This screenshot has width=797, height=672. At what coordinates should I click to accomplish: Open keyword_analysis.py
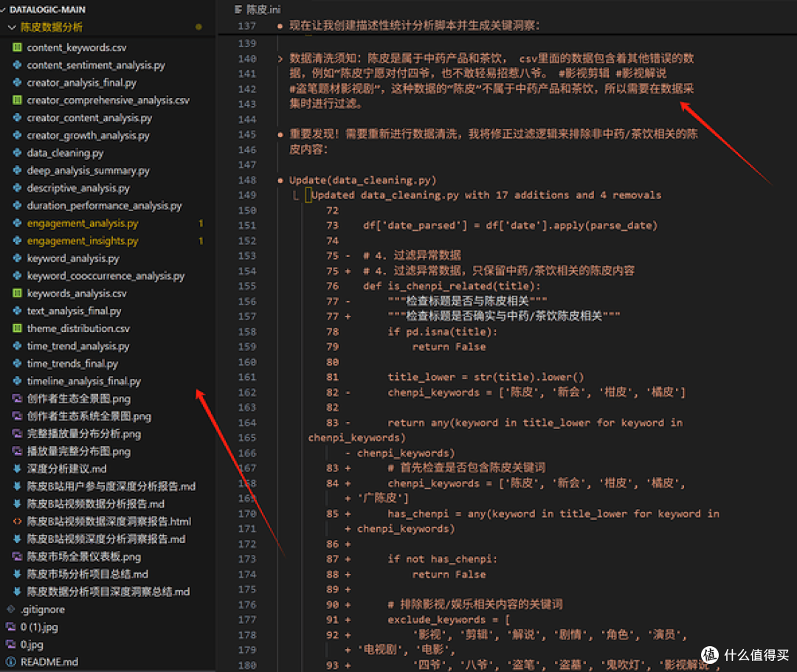pos(72,258)
